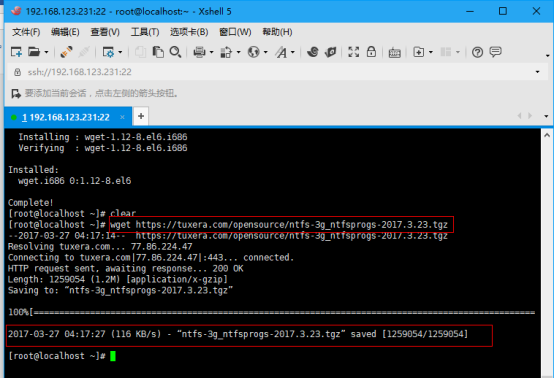Open the 工具(T) menu

(x=145, y=32)
